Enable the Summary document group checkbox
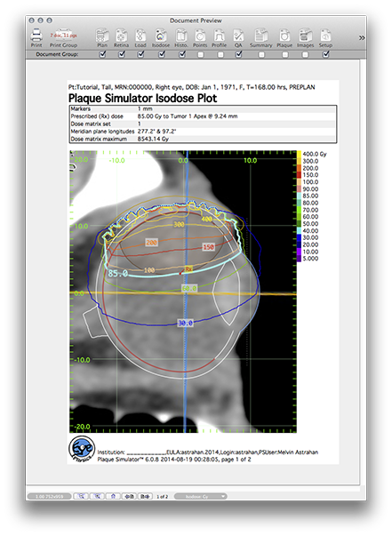This screenshot has height=536, width=392. point(261,54)
